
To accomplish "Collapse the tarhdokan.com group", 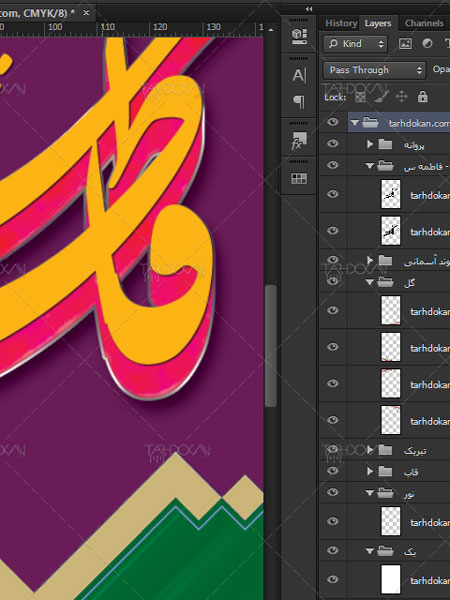I will coord(355,123).
